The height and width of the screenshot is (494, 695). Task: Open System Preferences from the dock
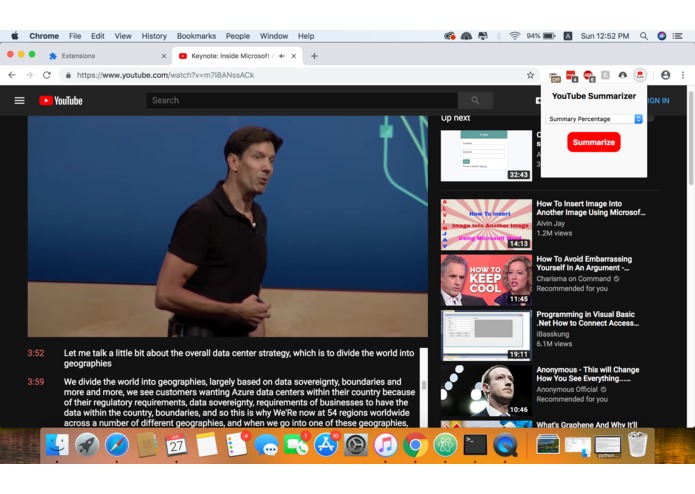pyautogui.click(x=355, y=444)
